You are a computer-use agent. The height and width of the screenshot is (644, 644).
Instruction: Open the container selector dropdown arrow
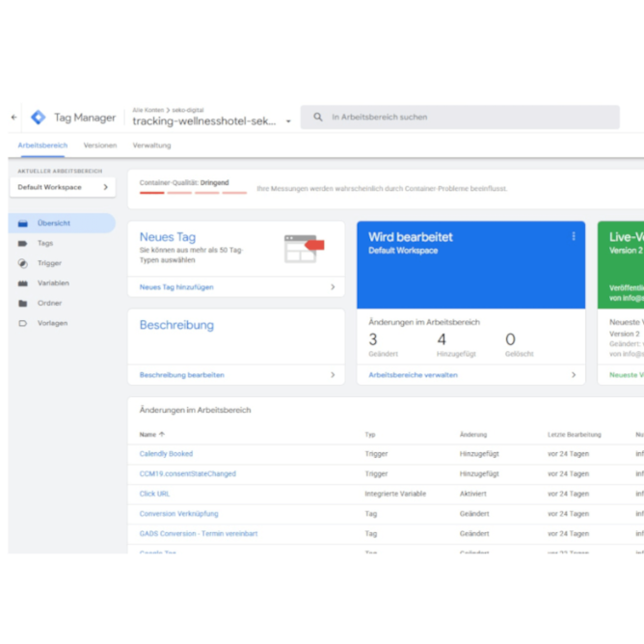pos(287,122)
